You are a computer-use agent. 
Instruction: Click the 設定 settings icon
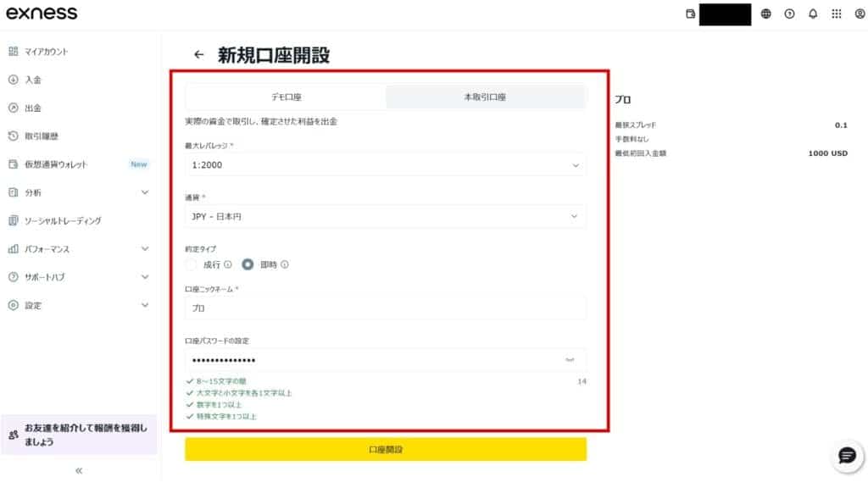[14, 305]
